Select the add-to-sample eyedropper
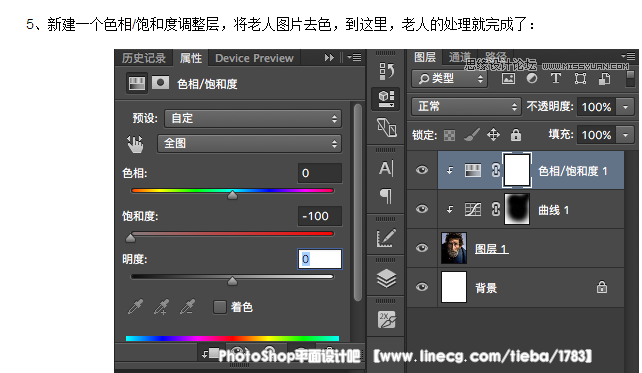The image size is (642, 373). click(161, 307)
